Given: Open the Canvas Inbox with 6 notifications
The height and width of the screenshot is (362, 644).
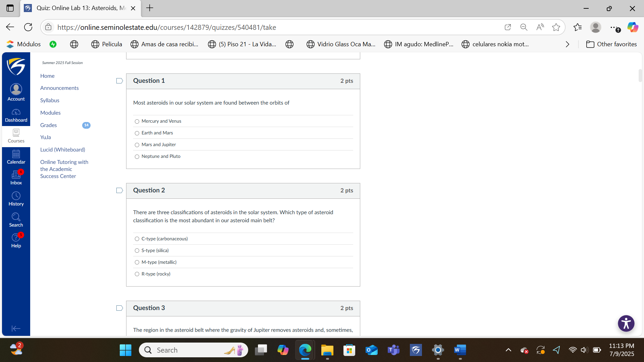Looking at the screenshot, I should [x=16, y=178].
